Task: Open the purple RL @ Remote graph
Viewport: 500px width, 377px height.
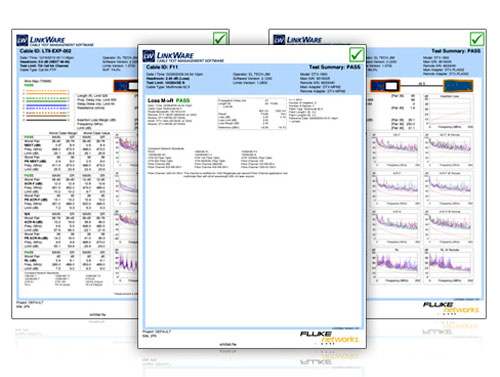Action: coord(449,266)
